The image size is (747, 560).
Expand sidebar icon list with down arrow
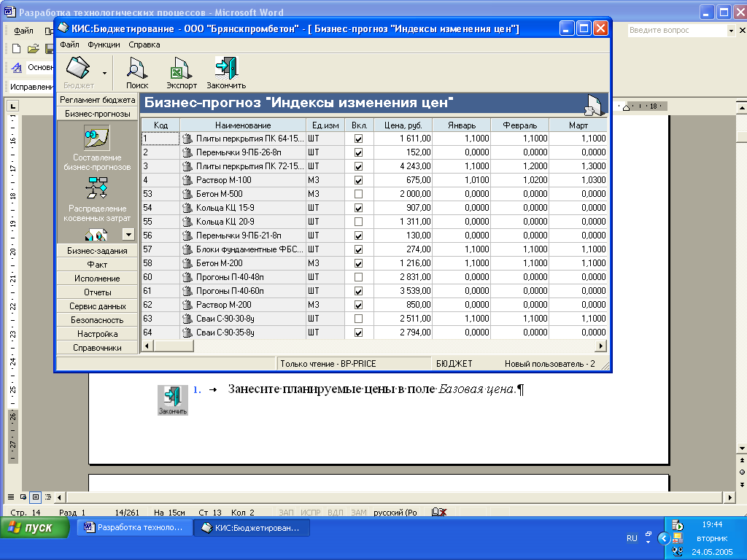(128, 234)
